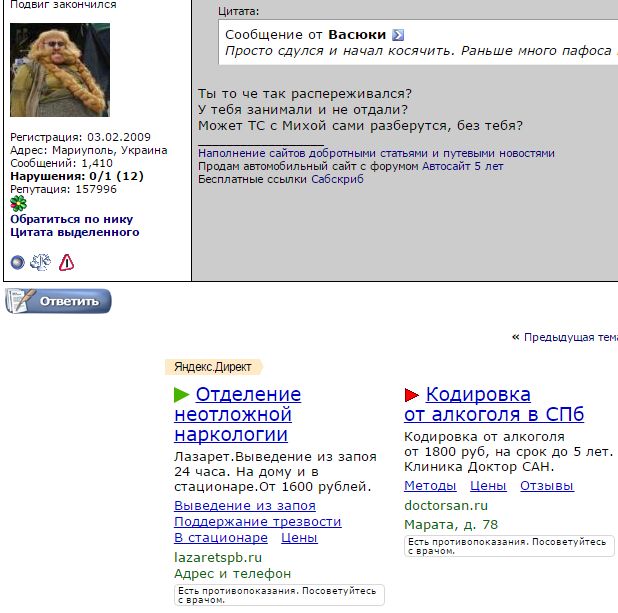618x613 pixels.
Task: Click Нарушения: 0/1 (12) text
Action: pyautogui.click(x=77, y=176)
